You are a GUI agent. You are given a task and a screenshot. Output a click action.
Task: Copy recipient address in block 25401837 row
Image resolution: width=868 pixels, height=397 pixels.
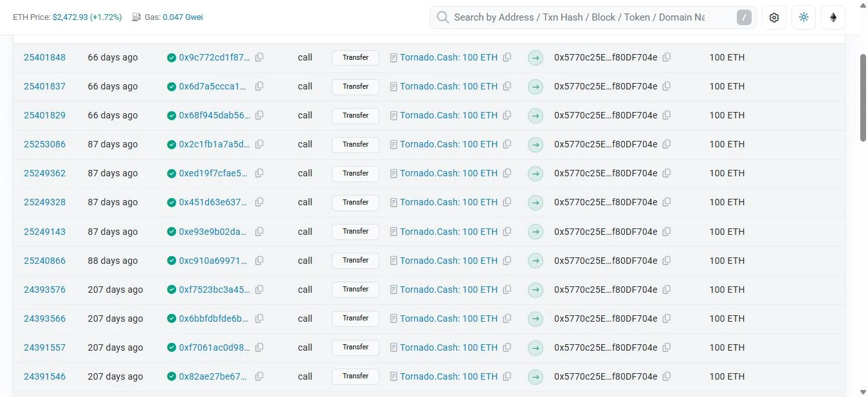667,86
